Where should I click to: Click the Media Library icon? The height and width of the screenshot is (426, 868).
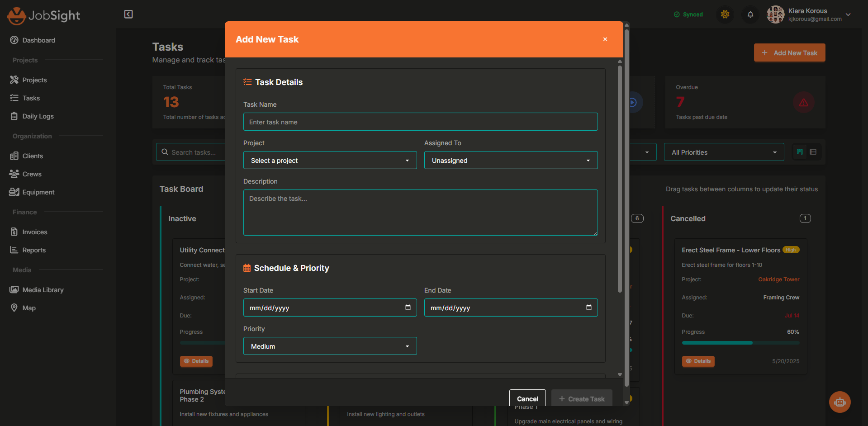[x=14, y=290]
